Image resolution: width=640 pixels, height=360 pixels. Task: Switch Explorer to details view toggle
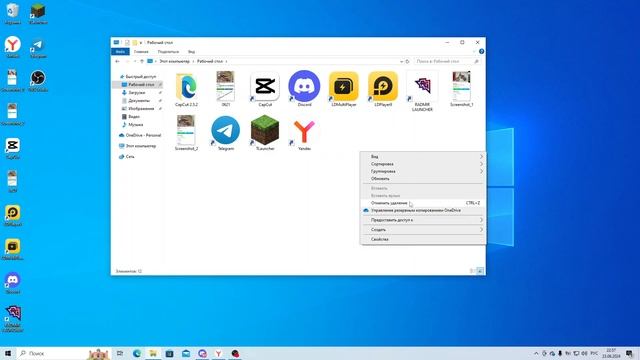pyautogui.click(x=472, y=271)
